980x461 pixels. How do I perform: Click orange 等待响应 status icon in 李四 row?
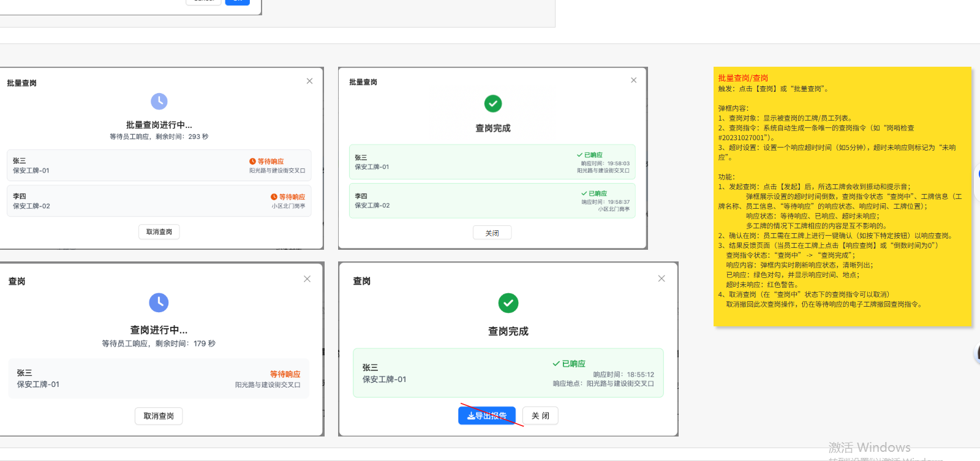(274, 197)
